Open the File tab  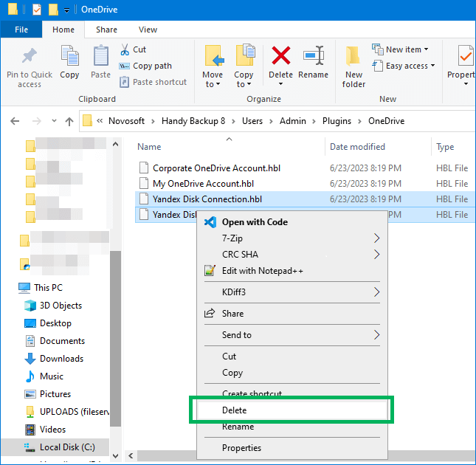(21, 30)
